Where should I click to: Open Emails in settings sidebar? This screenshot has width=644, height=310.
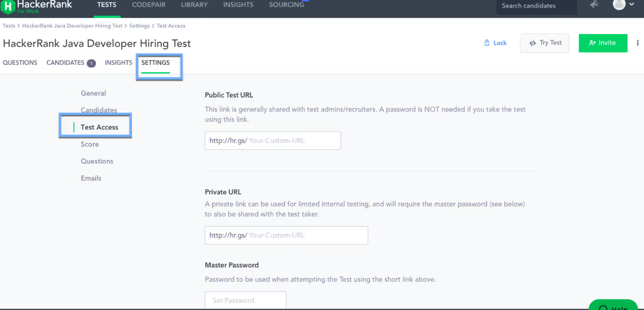(91, 178)
